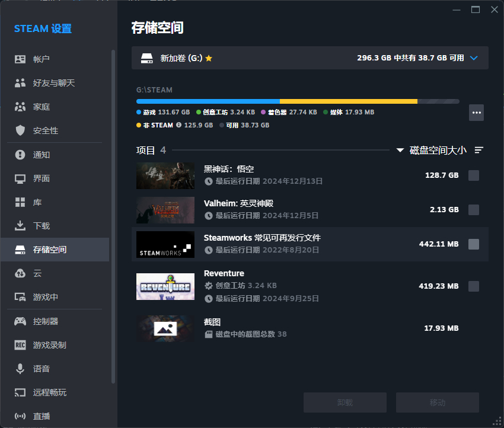Click the yellow default-drive star
This screenshot has height=428, width=504.
(209, 58)
